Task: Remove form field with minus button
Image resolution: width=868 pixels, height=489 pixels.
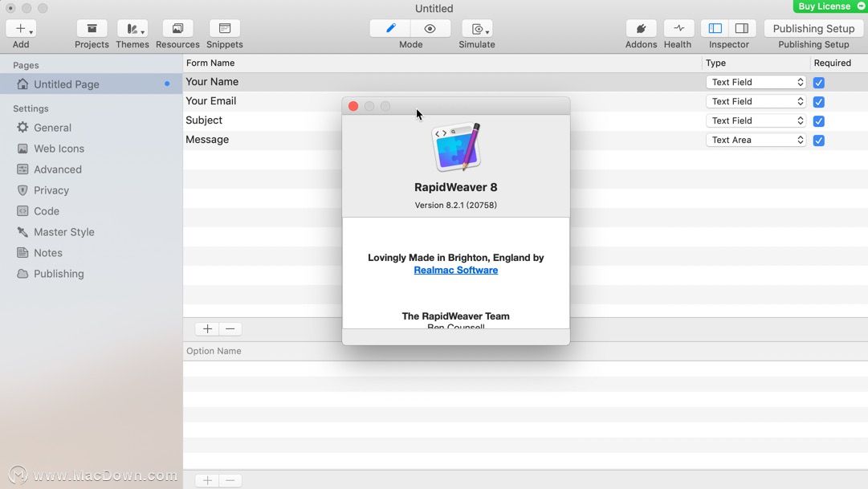Action: 230,329
